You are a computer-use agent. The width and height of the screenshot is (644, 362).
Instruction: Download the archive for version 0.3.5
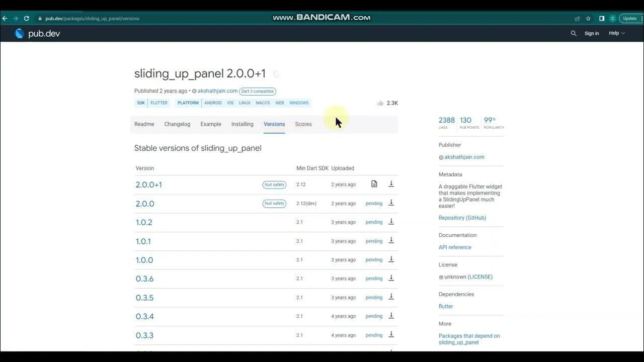391,297
